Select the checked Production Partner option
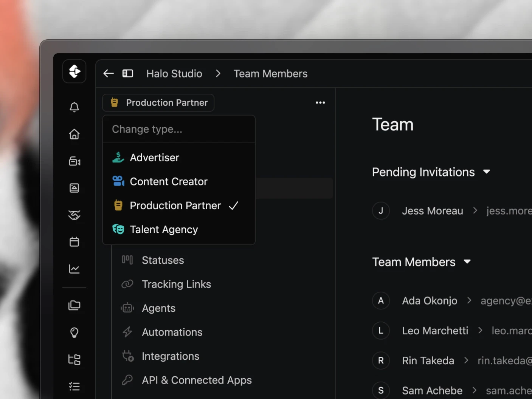 pyautogui.click(x=179, y=206)
